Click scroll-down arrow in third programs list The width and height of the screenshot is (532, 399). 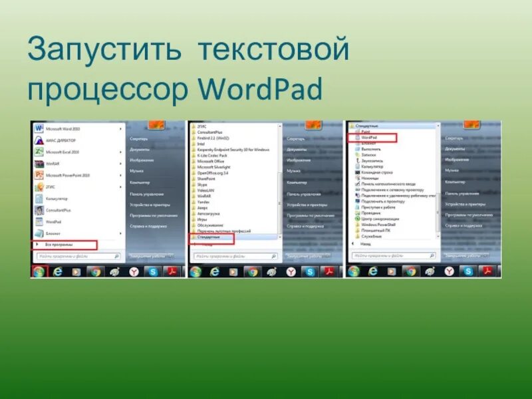[x=438, y=236]
